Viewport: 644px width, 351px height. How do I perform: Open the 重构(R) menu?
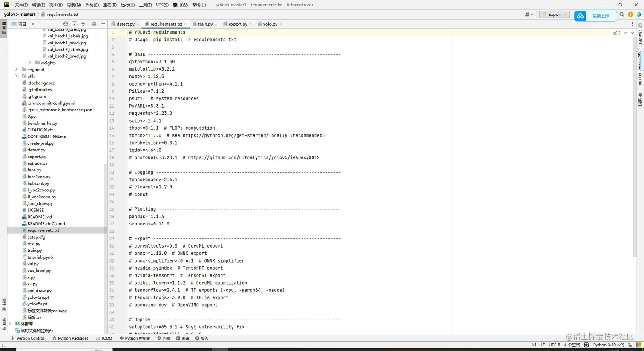click(x=109, y=5)
